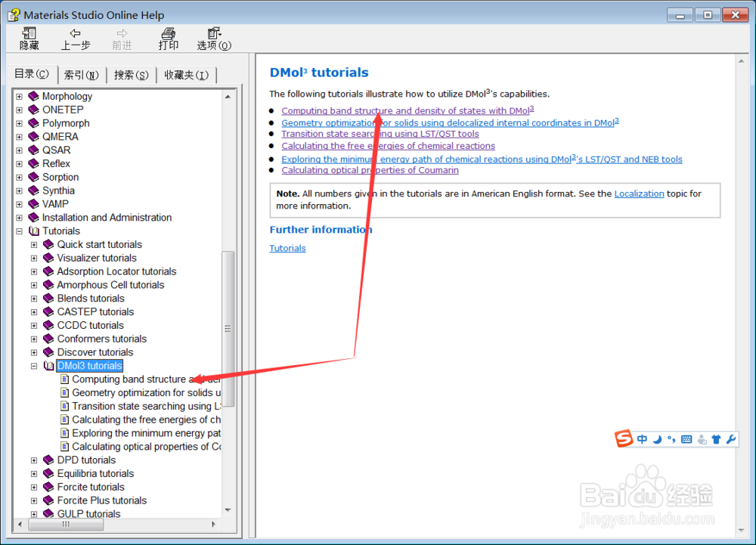Expand the Installation and Administration node

(20, 218)
